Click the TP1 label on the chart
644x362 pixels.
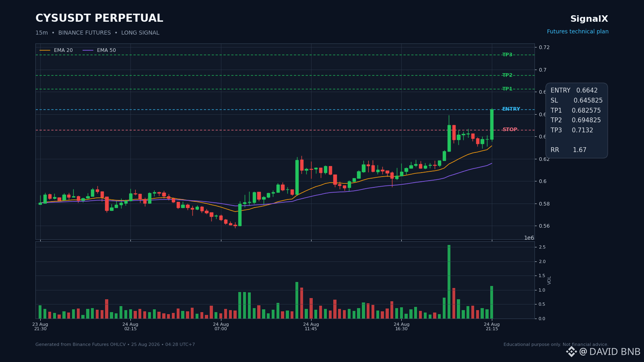tap(507, 89)
